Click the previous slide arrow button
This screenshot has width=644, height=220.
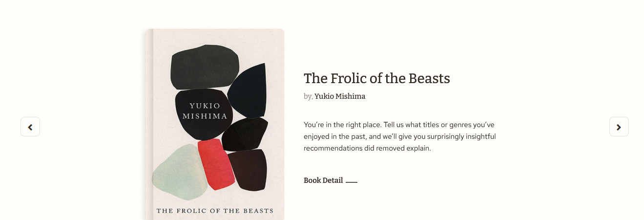pyautogui.click(x=30, y=127)
